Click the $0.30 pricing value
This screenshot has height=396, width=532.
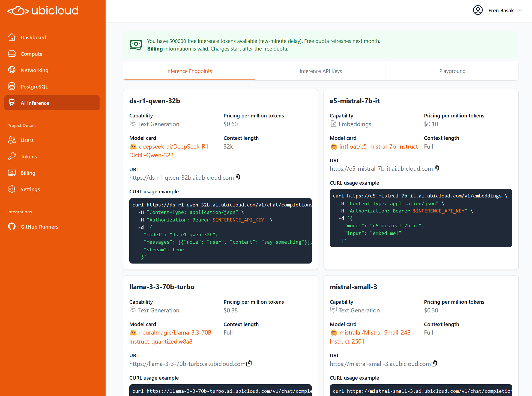click(431, 310)
